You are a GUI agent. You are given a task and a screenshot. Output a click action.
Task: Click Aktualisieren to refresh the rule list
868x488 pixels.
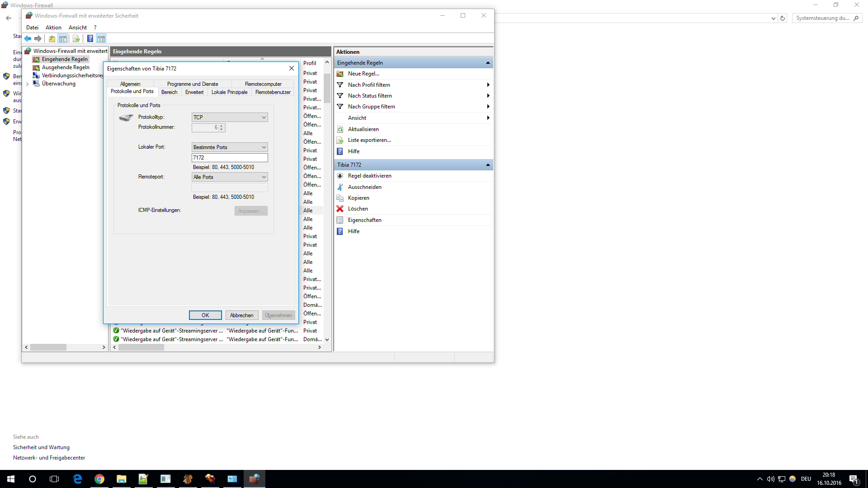tap(363, 129)
